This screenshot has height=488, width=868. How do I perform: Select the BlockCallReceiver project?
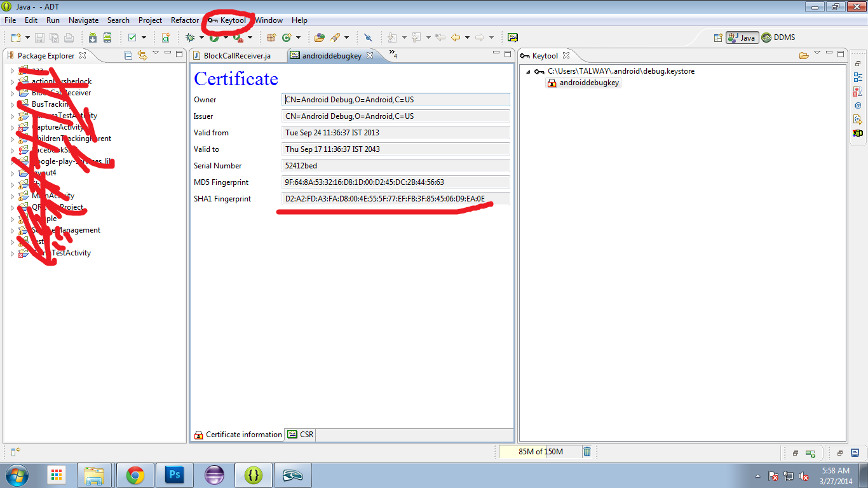pos(61,93)
